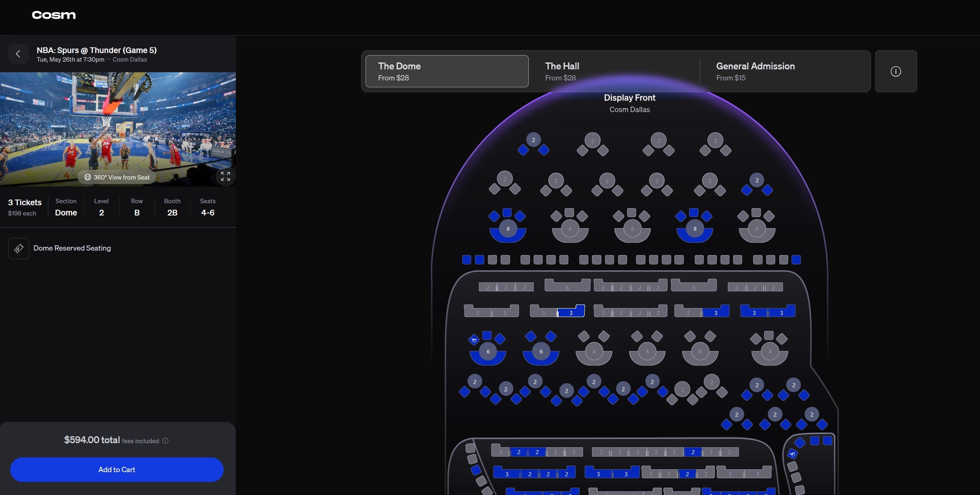The image size is (980, 495).
Task: Click the basketball arena seat preview image
Action: [x=118, y=129]
